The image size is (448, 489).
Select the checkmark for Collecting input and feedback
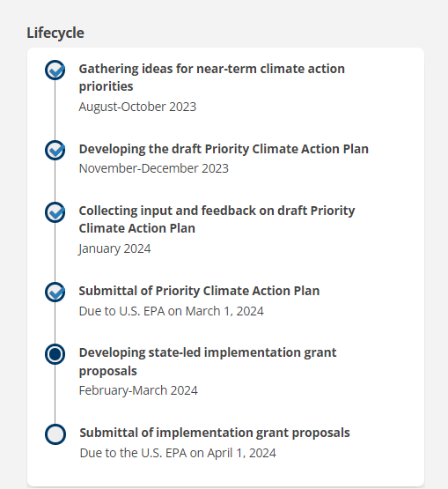tap(55, 212)
